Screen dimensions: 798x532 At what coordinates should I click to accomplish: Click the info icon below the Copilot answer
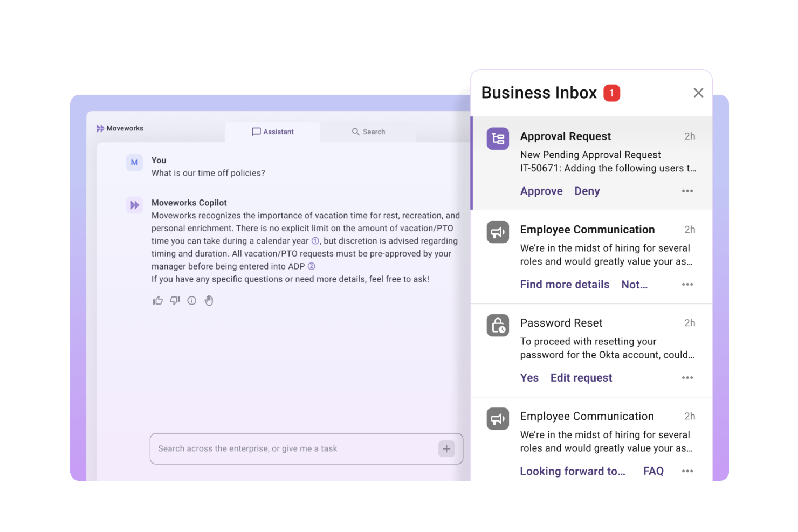click(191, 300)
